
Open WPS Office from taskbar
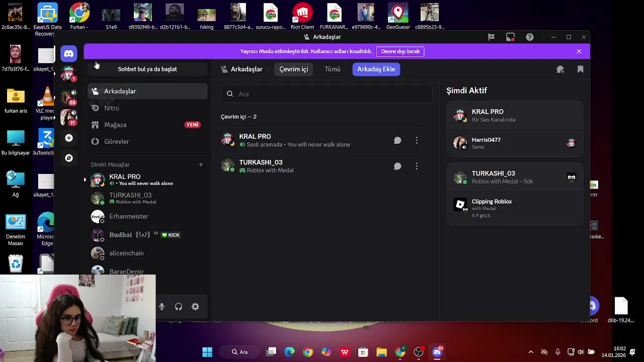point(345,352)
